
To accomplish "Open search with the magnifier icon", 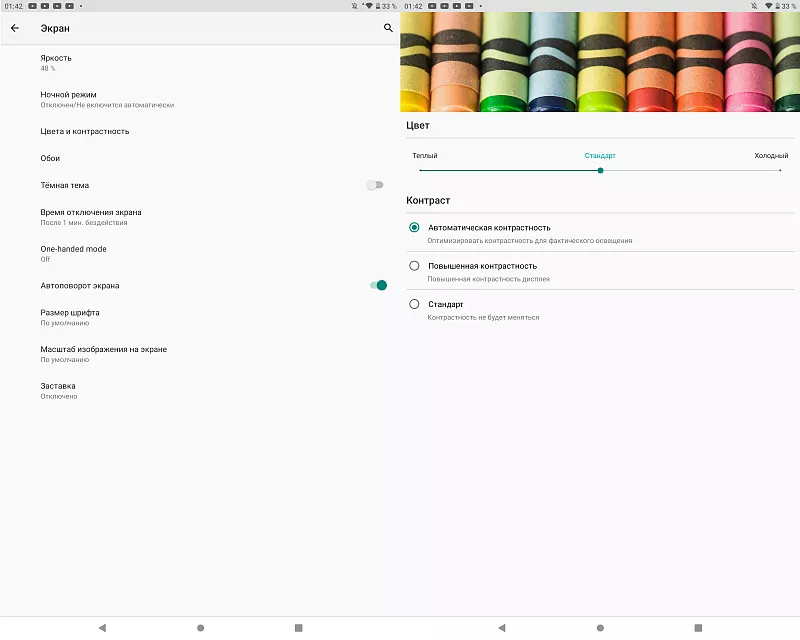I will (388, 28).
